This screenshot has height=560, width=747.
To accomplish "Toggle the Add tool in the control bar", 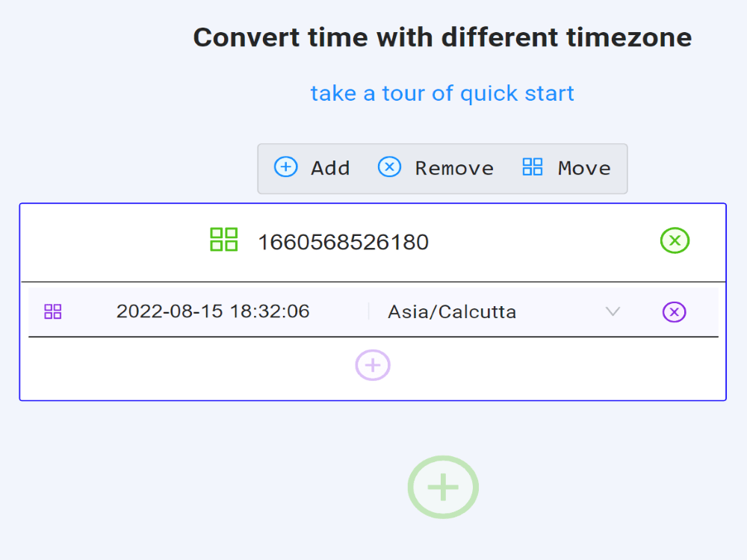I will [312, 167].
